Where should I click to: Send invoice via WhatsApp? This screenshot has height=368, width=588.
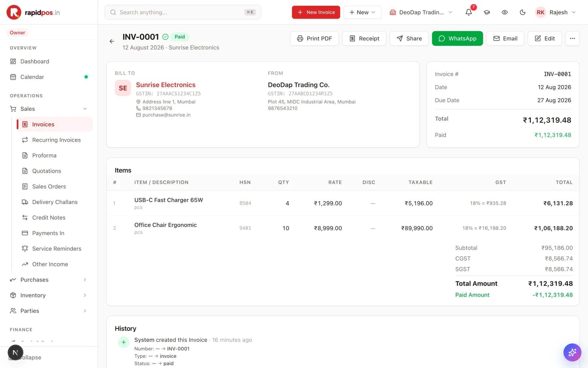457,38
